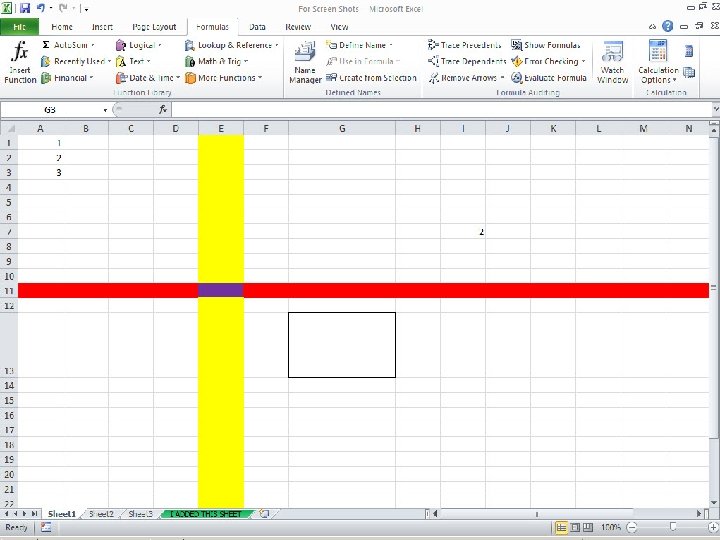Click the Name Box field
The width and height of the screenshot is (720, 540).
[50, 110]
